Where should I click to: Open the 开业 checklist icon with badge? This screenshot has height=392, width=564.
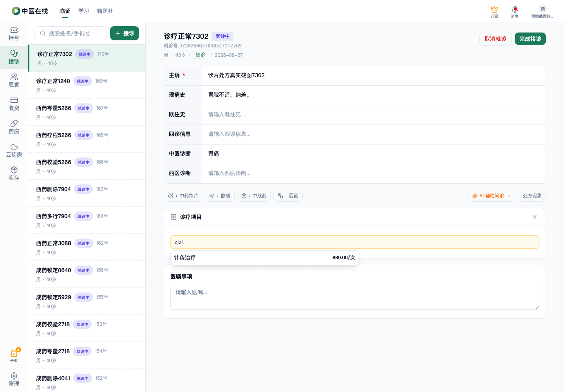click(x=14, y=356)
